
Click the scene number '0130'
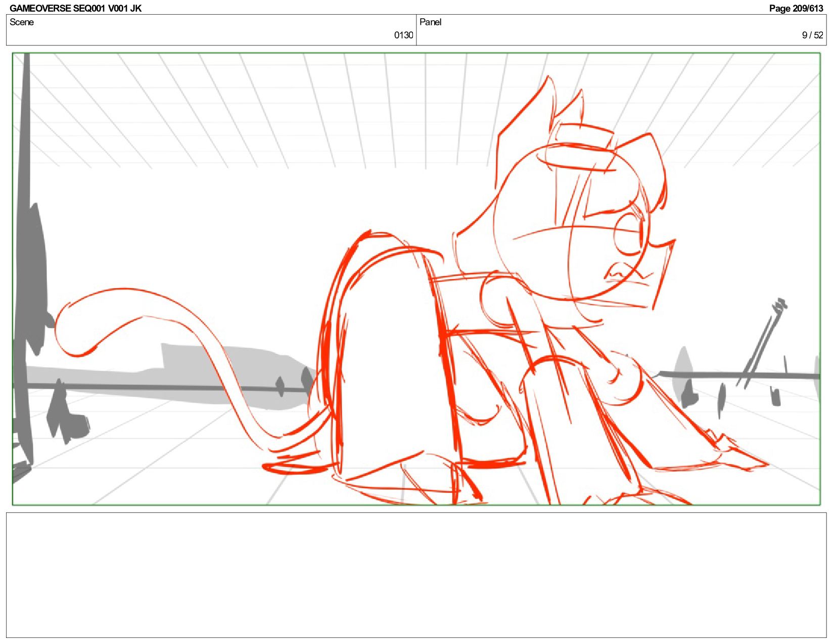pyautogui.click(x=403, y=35)
